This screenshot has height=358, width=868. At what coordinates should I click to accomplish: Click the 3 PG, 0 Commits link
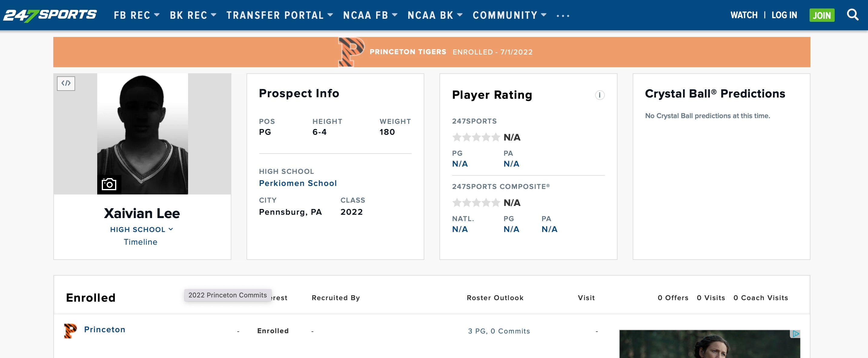pyautogui.click(x=499, y=331)
